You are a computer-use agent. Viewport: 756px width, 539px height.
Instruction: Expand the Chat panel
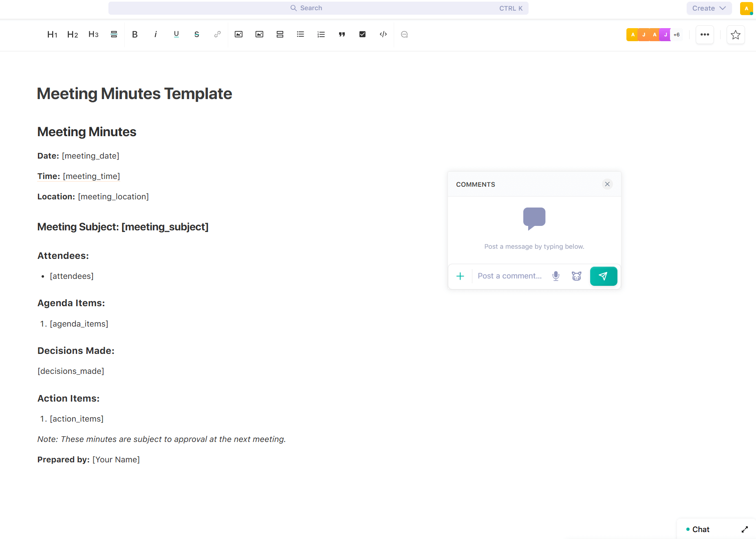tap(745, 529)
